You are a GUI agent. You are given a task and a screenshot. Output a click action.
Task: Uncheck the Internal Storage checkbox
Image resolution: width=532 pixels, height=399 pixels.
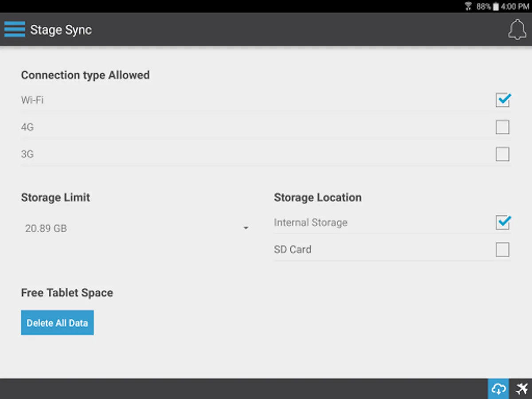click(x=502, y=223)
